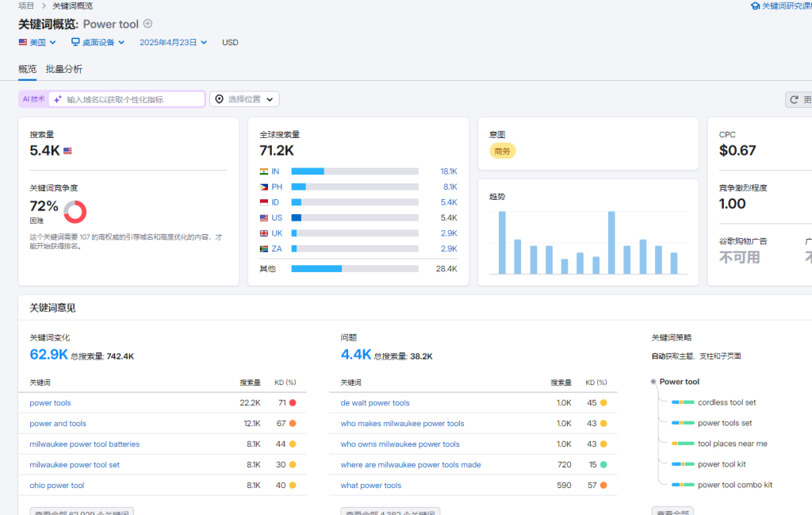This screenshot has width=812, height=515.
Task: Open the power and tools keyword link
Action: (x=58, y=423)
